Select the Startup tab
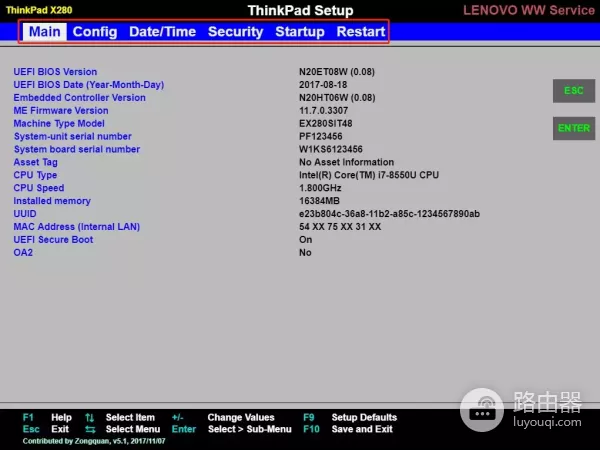This screenshot has height=450, width=600. (x=300, y=32)
